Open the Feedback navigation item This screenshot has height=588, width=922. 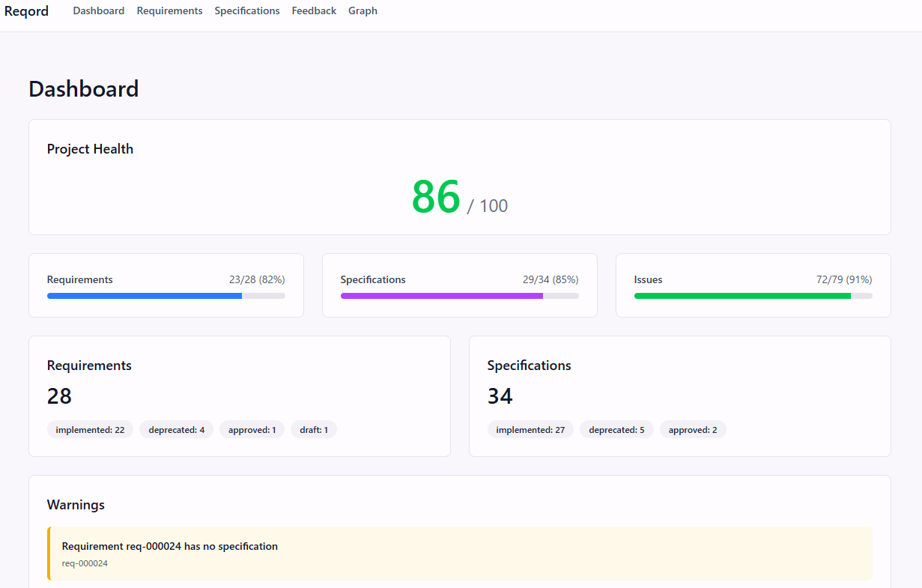[314, 10]
